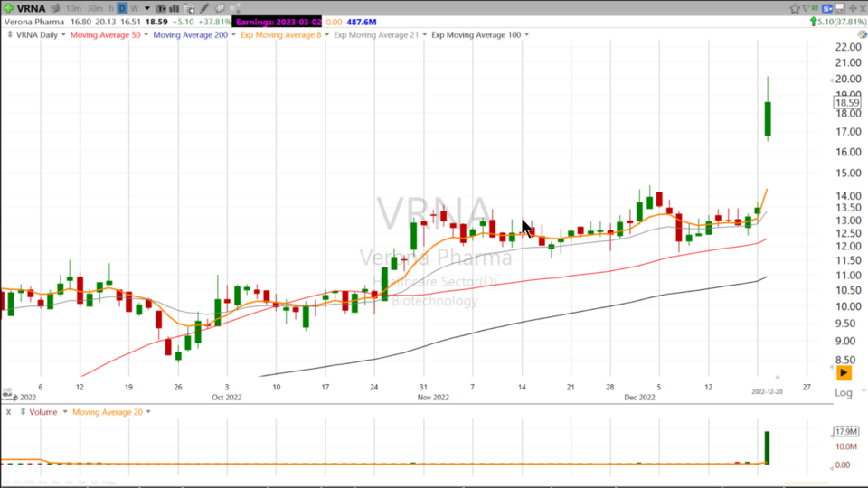Click the orange play arrow button

pos(844,373)
